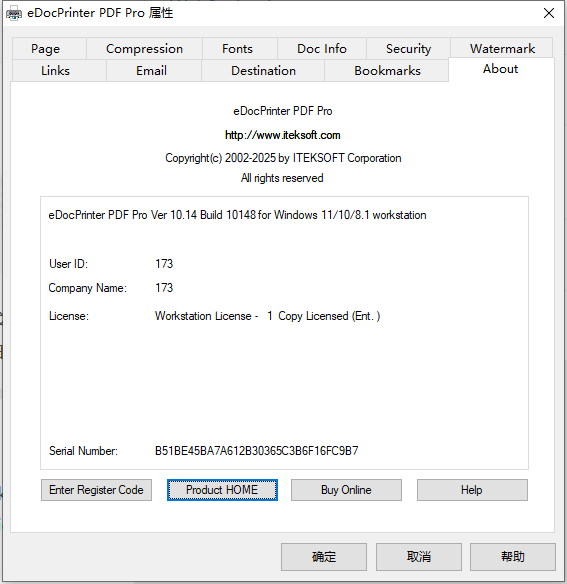The height and width of the screenshot is (584, 567).
Task: Select the About tab
Action: click(501, 69)
